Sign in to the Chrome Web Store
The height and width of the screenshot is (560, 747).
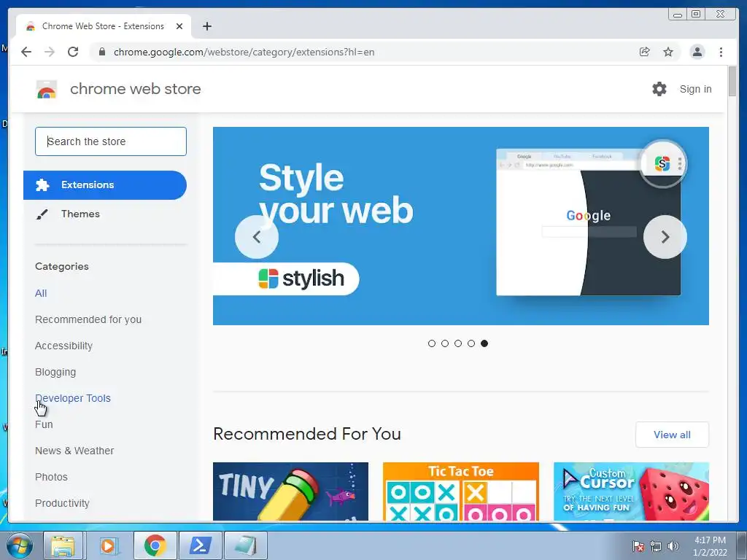695,89
